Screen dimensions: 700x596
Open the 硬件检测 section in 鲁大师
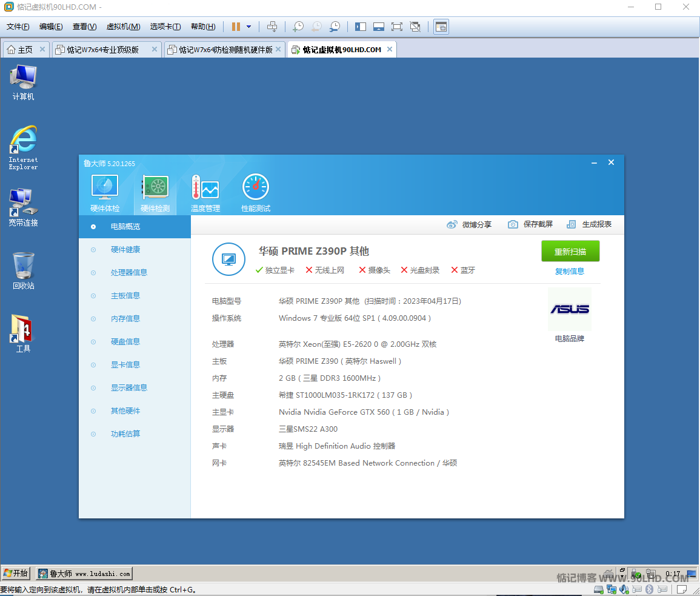click(x=155, y=193)
